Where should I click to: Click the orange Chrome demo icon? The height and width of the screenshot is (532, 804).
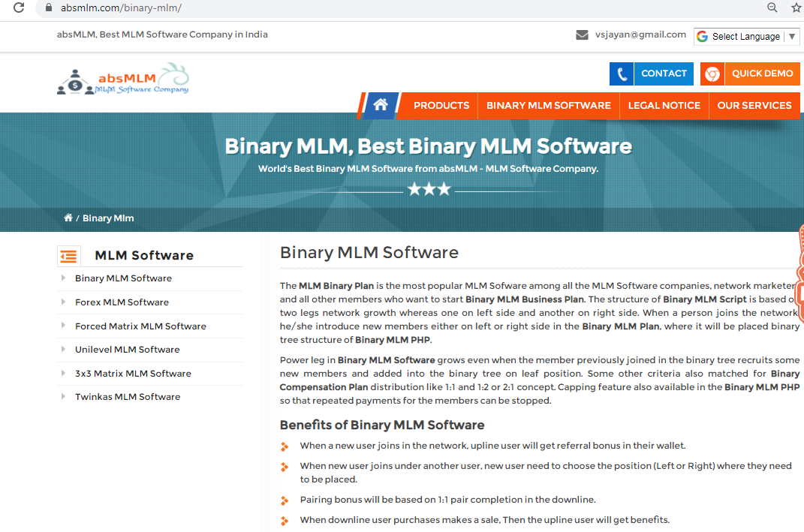point(712,74)
